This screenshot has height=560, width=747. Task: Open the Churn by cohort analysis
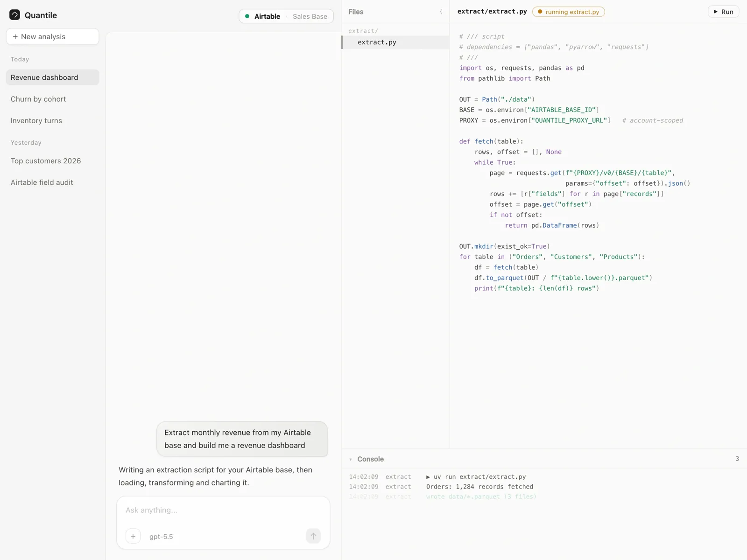coord(52,99)
